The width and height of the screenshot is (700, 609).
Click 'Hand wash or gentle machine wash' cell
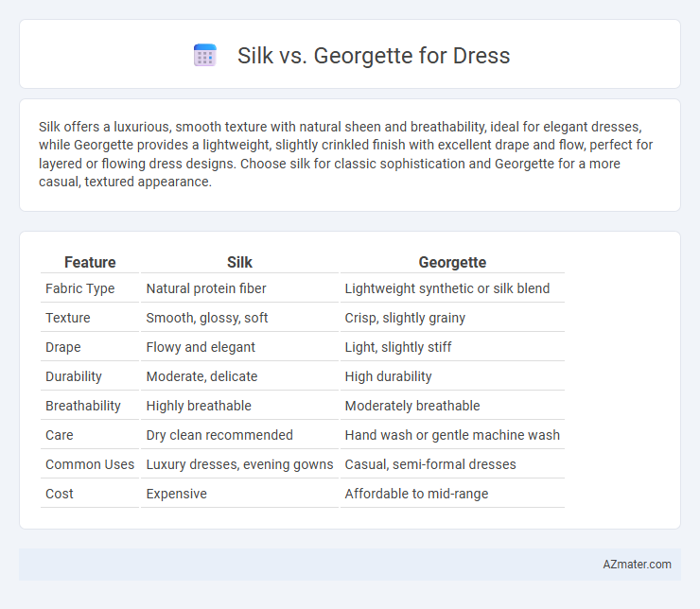click(x=452, y=435)
